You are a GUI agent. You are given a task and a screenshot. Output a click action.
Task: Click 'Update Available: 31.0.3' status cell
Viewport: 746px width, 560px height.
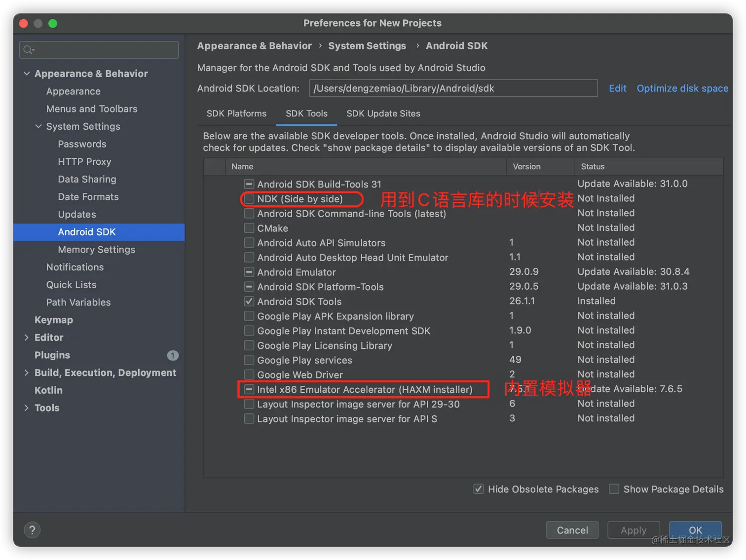(633, 286)
